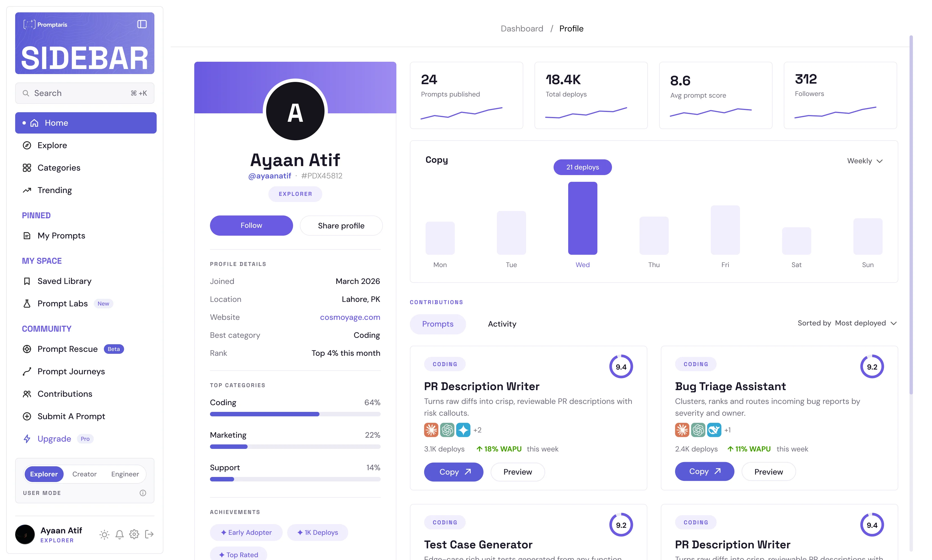Click the Followers stat card

coord(840,95)
